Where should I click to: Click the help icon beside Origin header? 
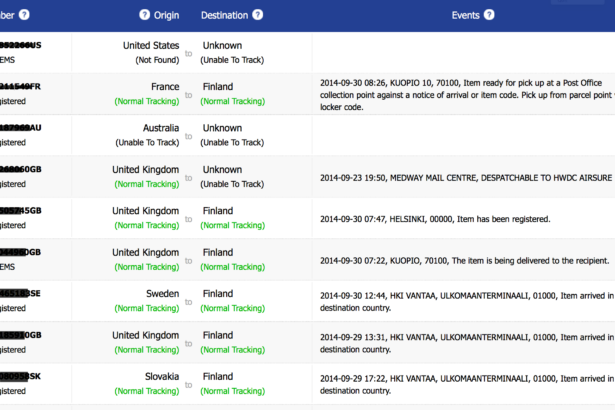tap(144, 15)
